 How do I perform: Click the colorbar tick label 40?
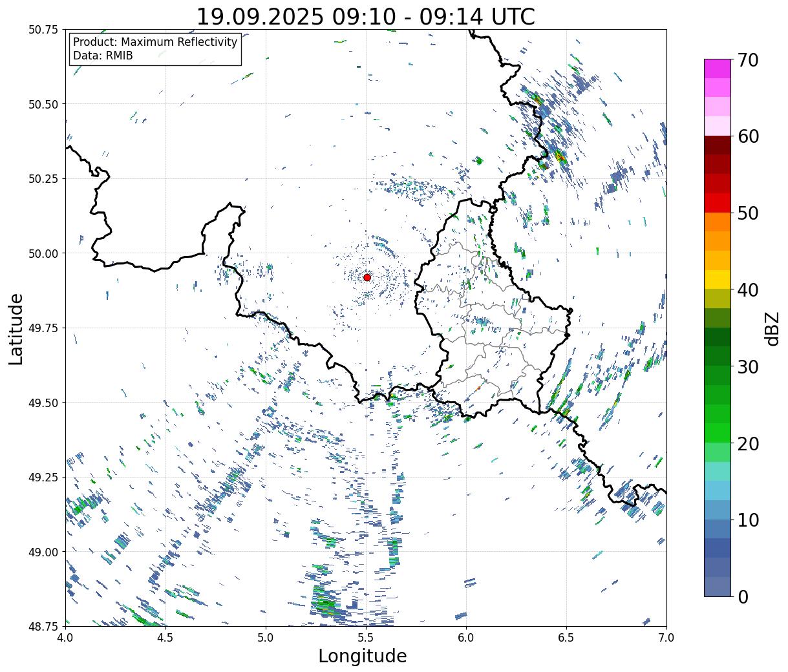[747, 290]
